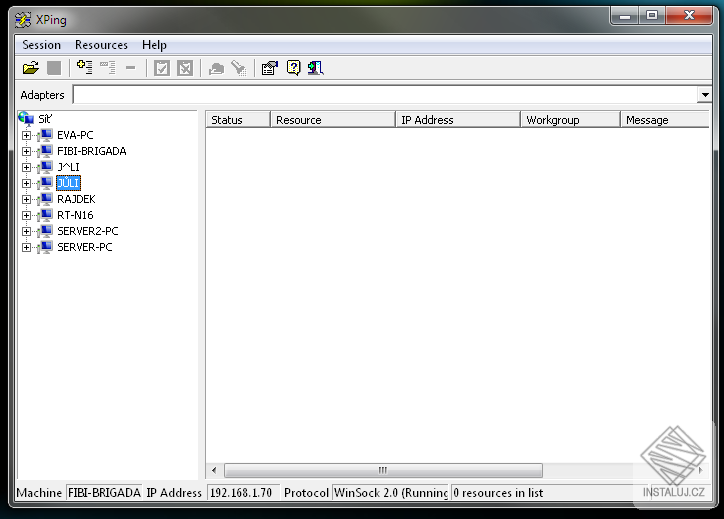Open help via the question mark icon
724x519 pixels.
[x=293, y=68]
